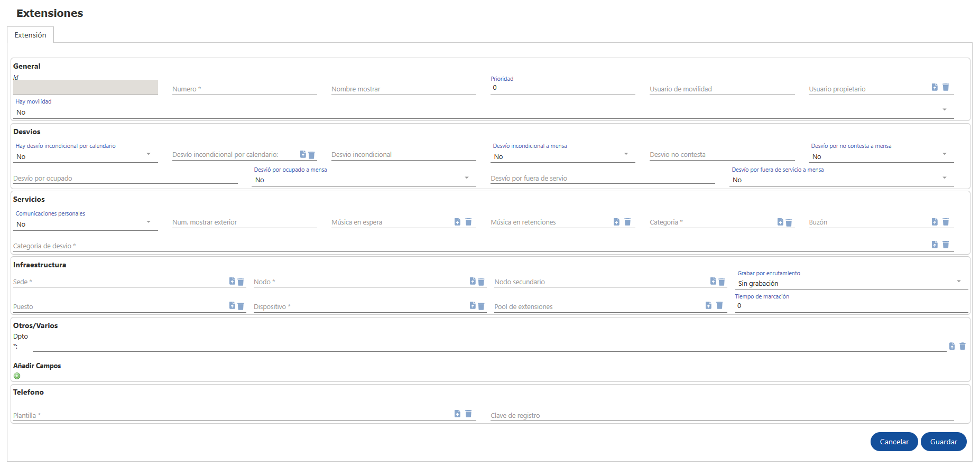Open Grabar por enrutamiento dropdown

852,283
